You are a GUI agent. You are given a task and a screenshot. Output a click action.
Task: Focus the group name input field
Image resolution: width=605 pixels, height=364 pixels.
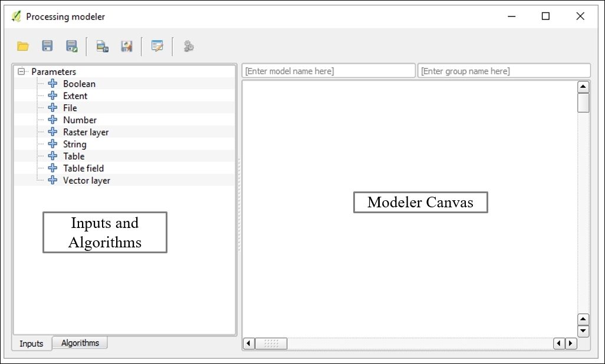(x=504, y=71)
